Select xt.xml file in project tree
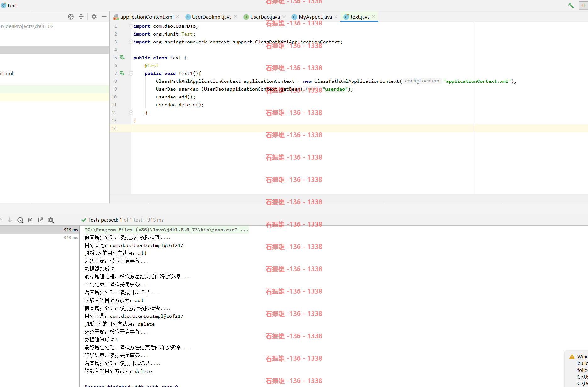 7,73
